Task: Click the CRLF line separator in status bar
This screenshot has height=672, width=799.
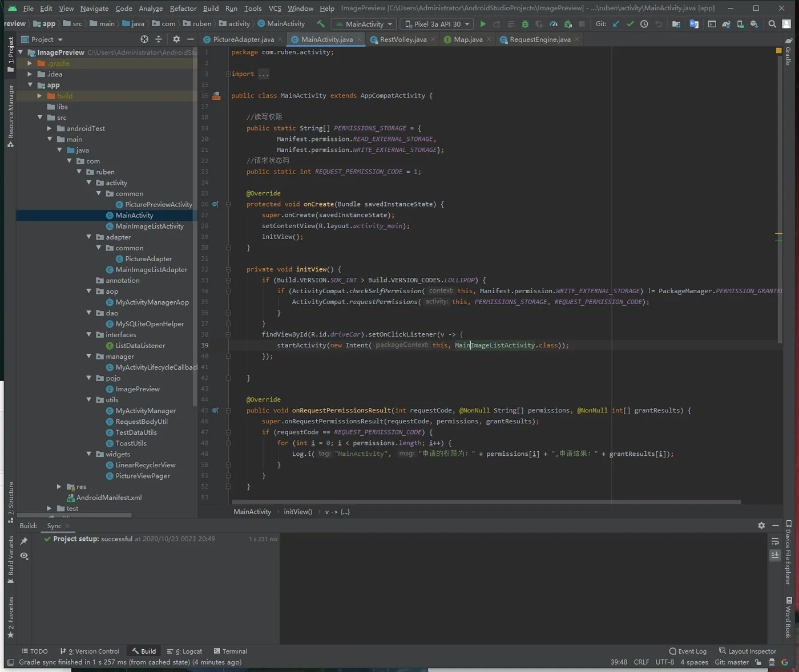Action: 641,662
